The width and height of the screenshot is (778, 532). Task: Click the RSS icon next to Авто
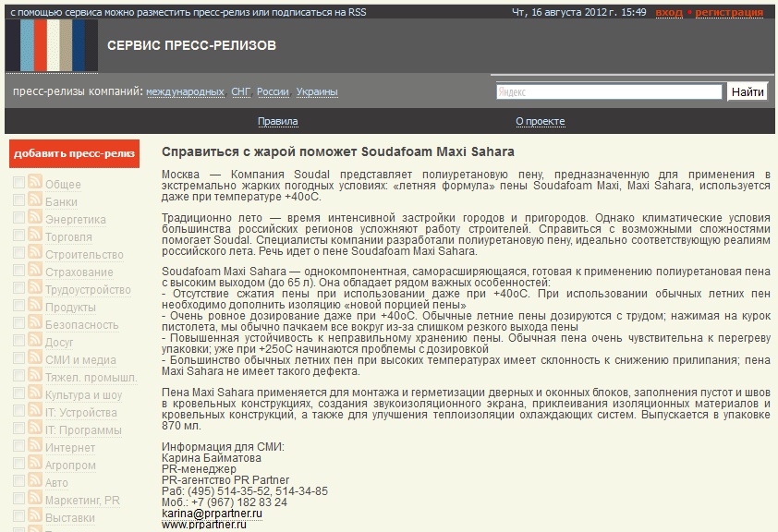point(35,480)
